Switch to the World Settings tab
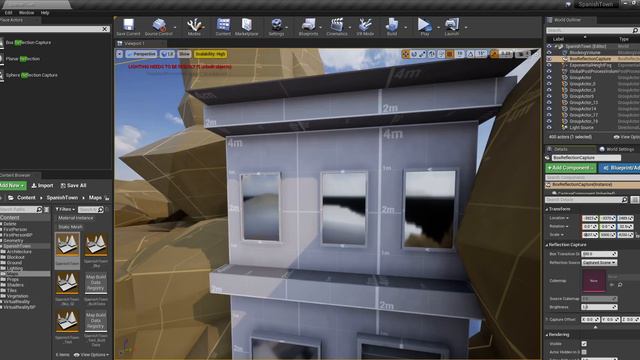Viewport: 640px width, 360px height. click(617, 149)
